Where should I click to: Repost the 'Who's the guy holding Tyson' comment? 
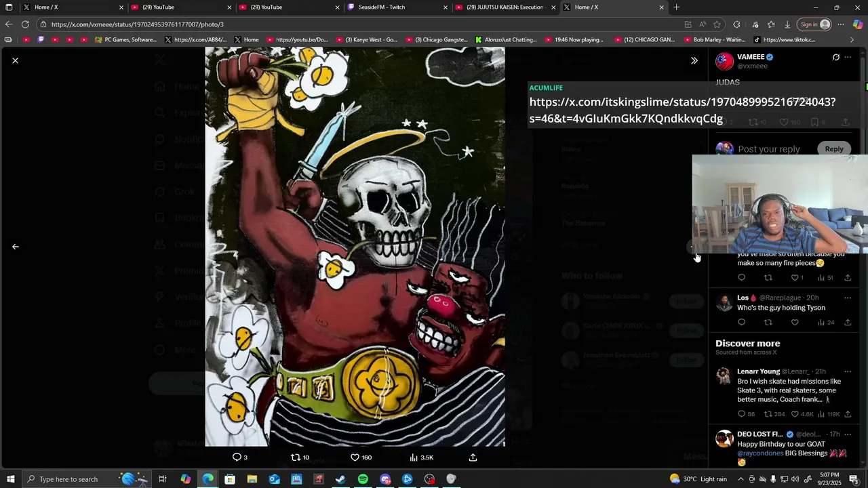tap(768, 323)
